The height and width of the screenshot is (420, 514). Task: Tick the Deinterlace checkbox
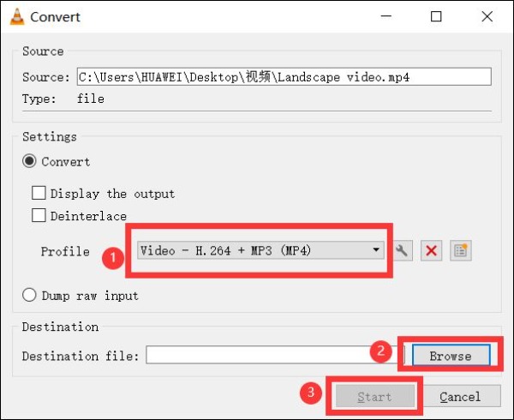39,215
